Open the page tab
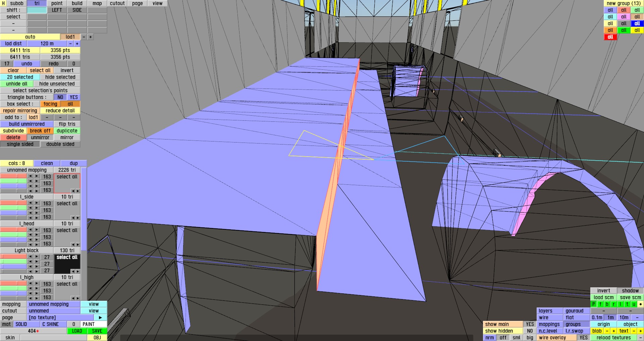 pyautogui.click(x=138, y=3)
